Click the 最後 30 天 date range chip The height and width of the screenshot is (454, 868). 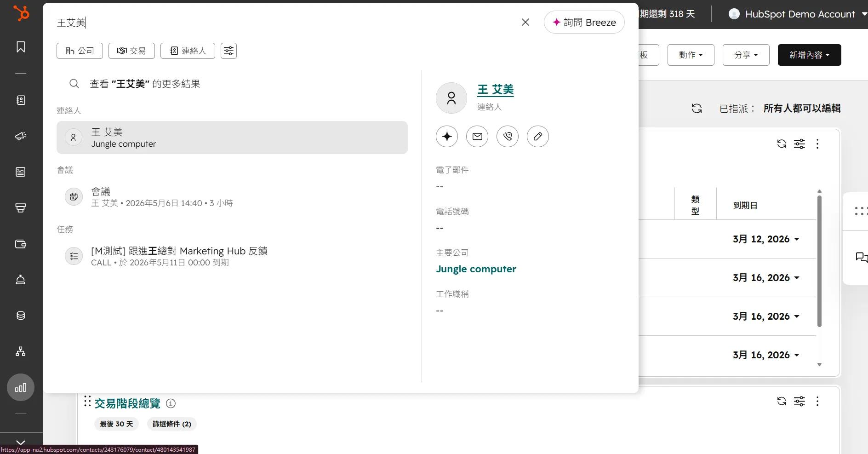[116, 424]
